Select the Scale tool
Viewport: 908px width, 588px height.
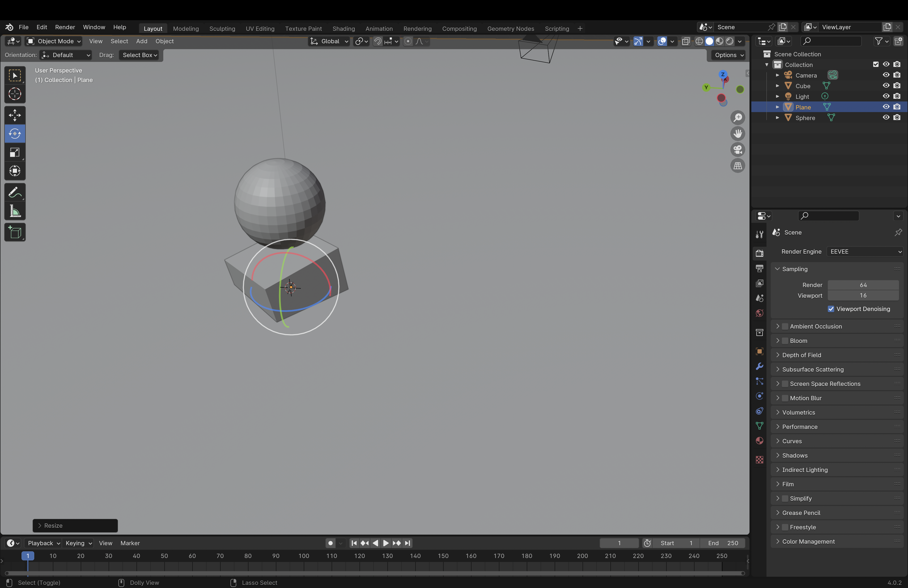[x=15, y=153]
